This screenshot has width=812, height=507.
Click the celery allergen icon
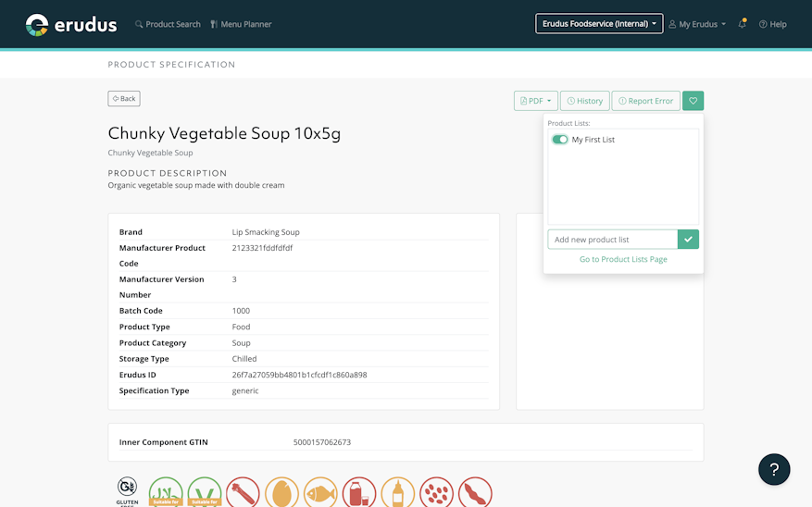[x=243, y=492]
